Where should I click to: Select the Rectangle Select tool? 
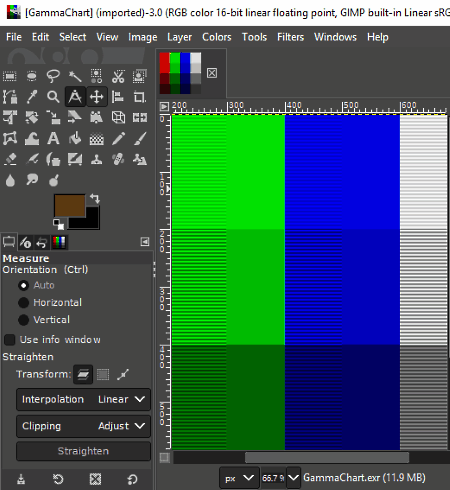(10, 76)
